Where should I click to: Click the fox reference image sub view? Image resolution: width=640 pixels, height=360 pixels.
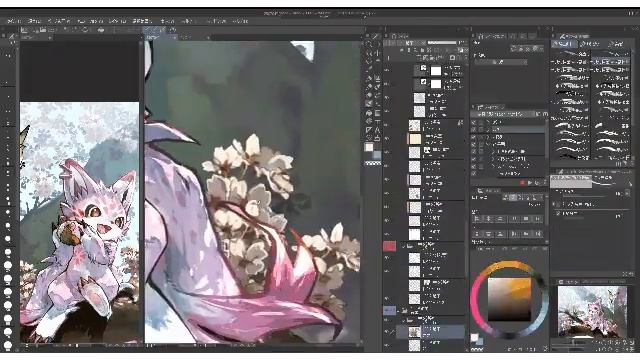[x=80, y=222]
